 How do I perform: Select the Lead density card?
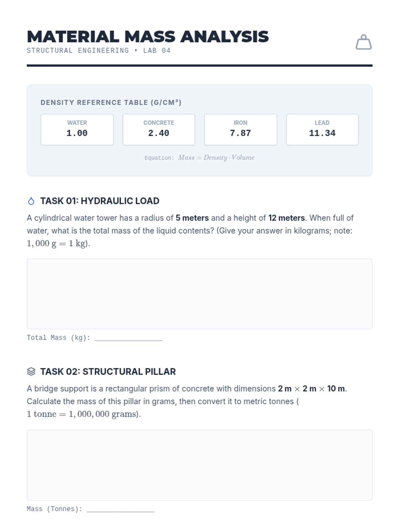322,129
